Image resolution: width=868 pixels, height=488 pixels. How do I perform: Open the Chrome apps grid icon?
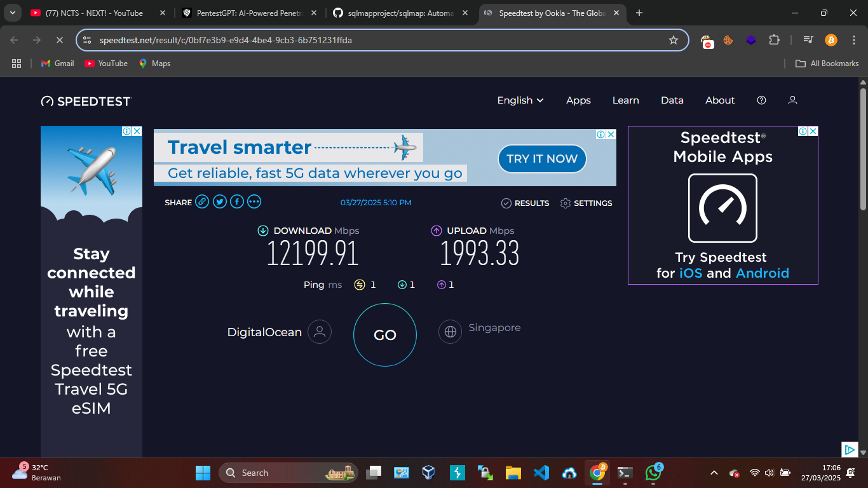coord(17,64)
